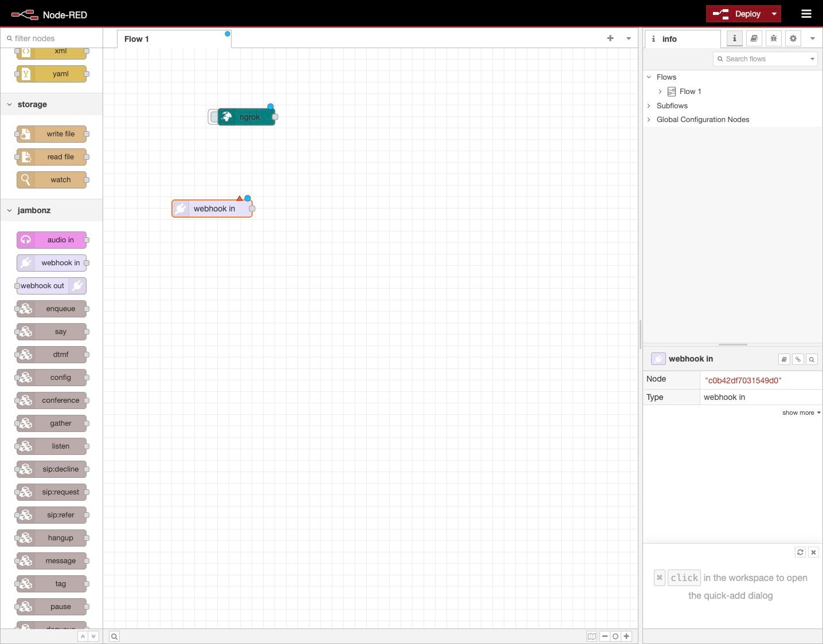Image resolution: width=823 pixels, height=644 pixels.
Task: Open the flow tabs list dropdown
Action: tap(629, 38)
